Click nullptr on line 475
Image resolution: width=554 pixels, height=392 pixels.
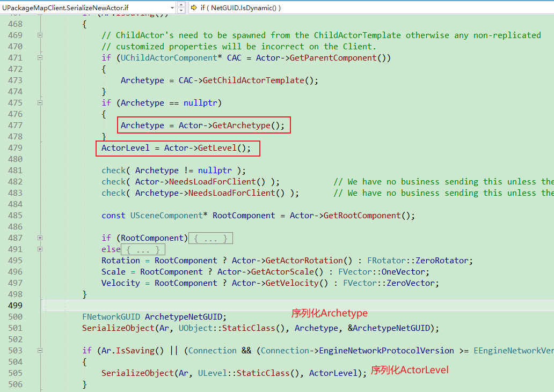tap(200, 103)
